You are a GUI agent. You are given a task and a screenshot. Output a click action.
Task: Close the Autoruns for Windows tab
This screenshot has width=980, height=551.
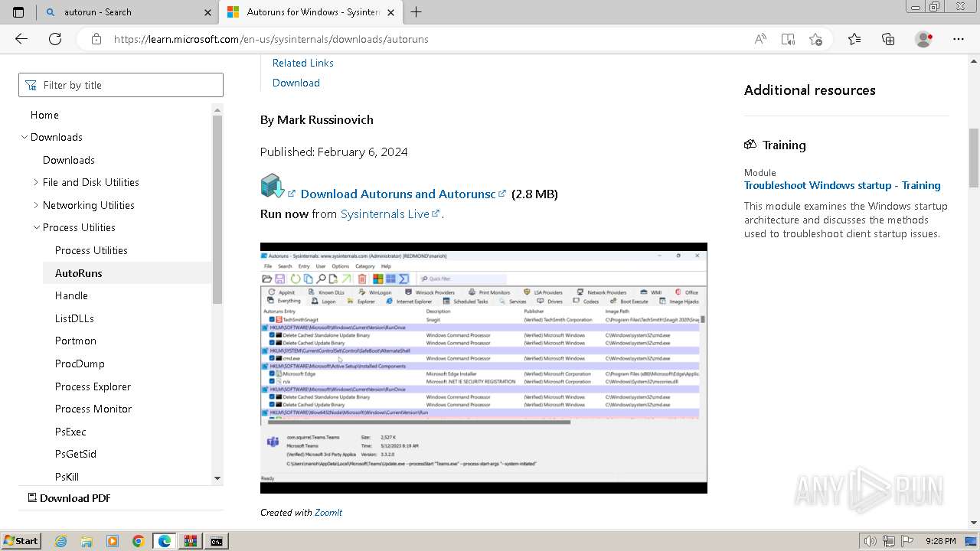click(391, 12)
